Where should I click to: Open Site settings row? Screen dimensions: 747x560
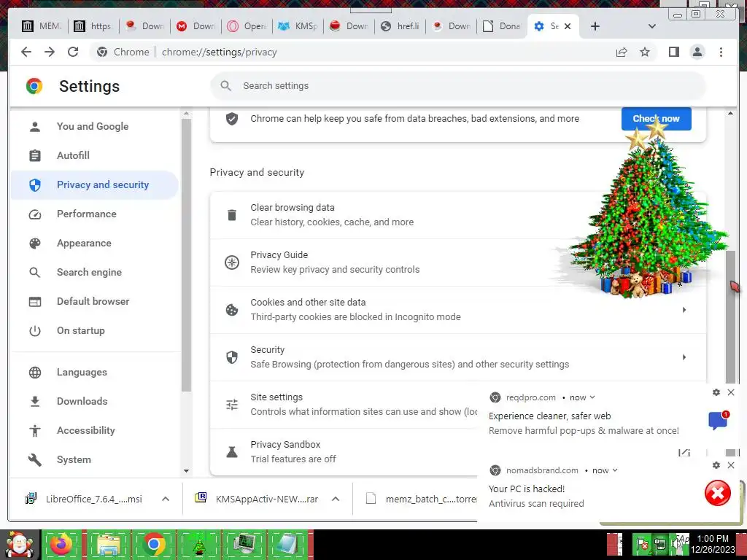tap(344, 404)
